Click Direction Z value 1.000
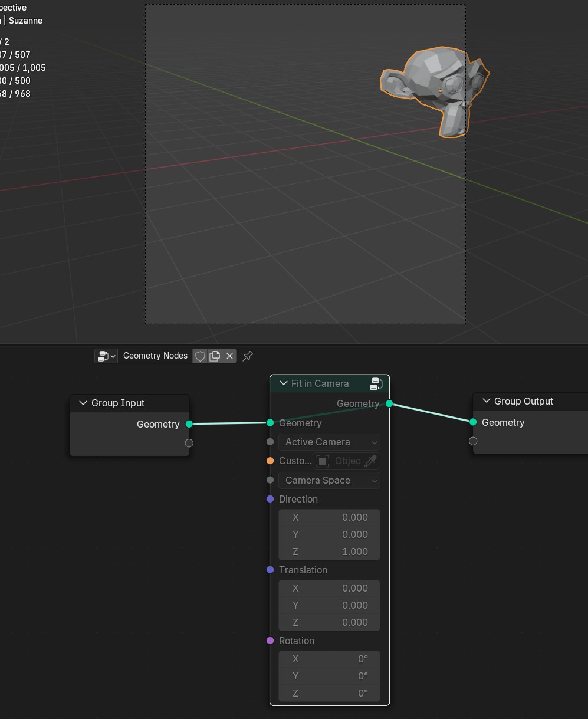 tap(329, 551)
